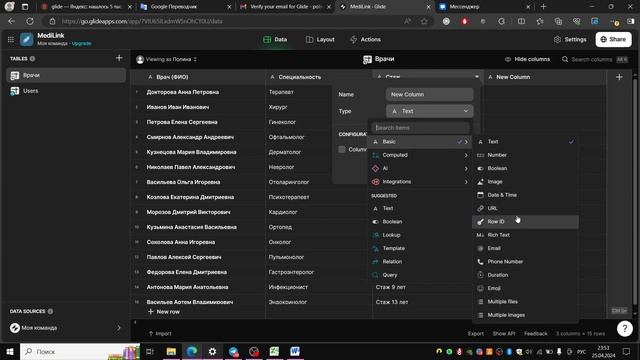The height and width of the screenshot is (360, 640).
Task: Add a new table with plus icon
Action: click(x=119, y=58)
